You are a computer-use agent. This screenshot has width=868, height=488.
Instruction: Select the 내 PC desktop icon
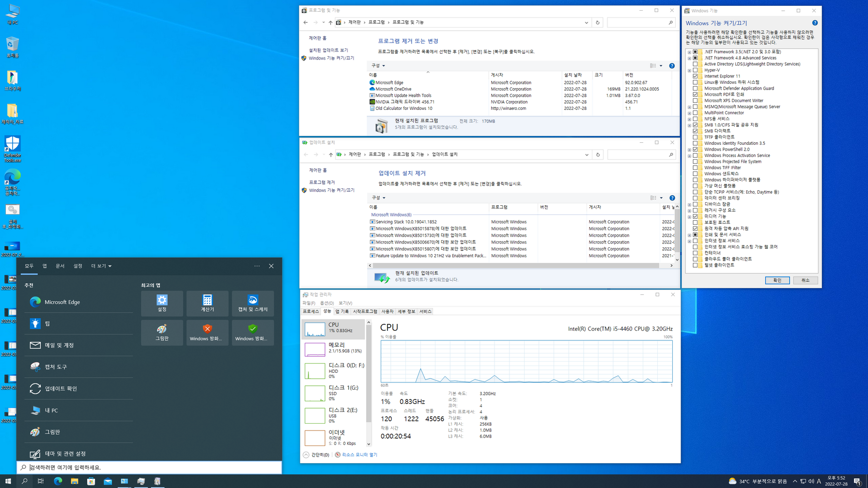(x=13, y=15)
